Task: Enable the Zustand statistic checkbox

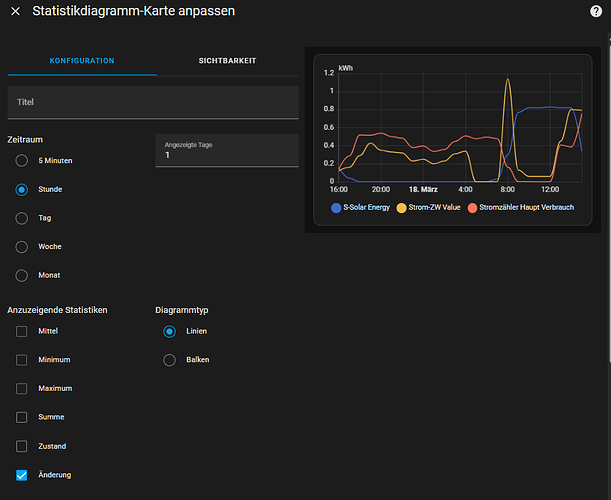Action: point(21,446)
